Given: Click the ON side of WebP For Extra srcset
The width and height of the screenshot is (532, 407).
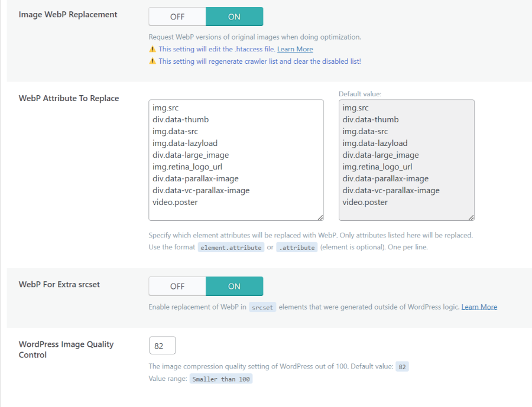Looking at the screenshot, I should 234,286.
